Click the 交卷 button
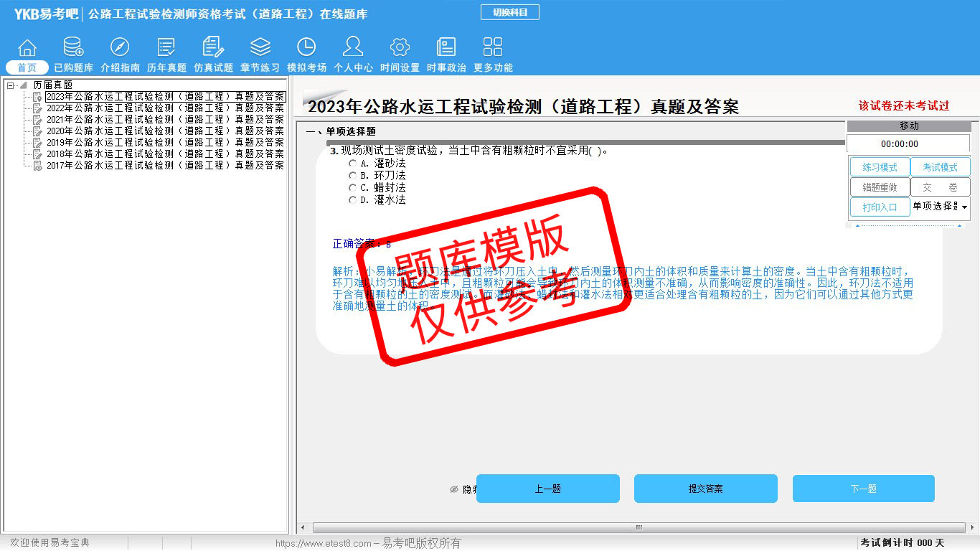The height and width of the screenshot is (551, 980). [x=940, y=187]
